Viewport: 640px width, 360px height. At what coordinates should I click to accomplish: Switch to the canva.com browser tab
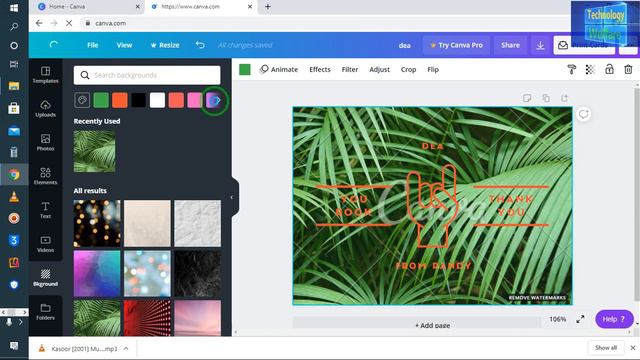tap(201, 7)
